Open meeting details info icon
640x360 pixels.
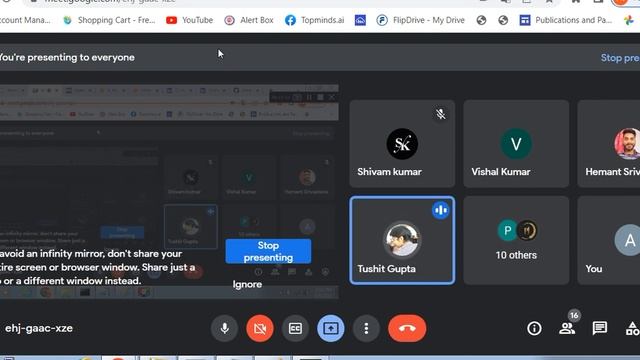point(534,328)
